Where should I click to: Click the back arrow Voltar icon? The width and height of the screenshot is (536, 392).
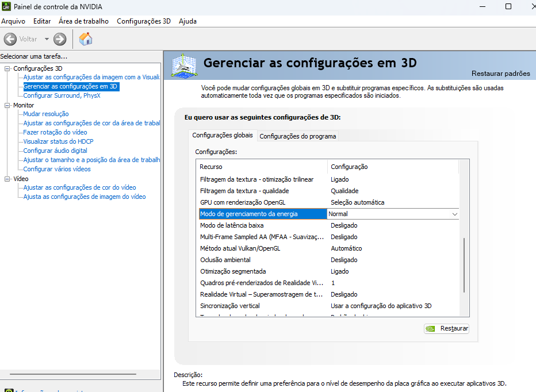[x=10, y=39]
